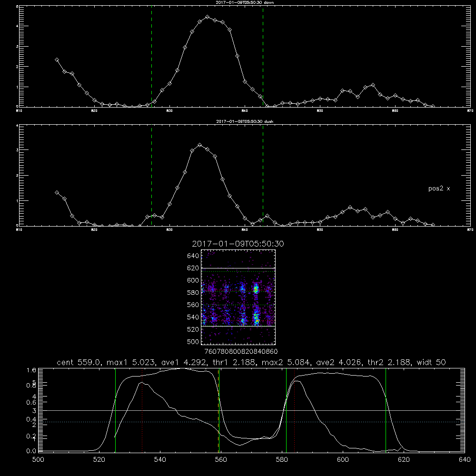Click the first diamond data point of dusk curve
Screen dimensions: 476x476
[57, 192]
